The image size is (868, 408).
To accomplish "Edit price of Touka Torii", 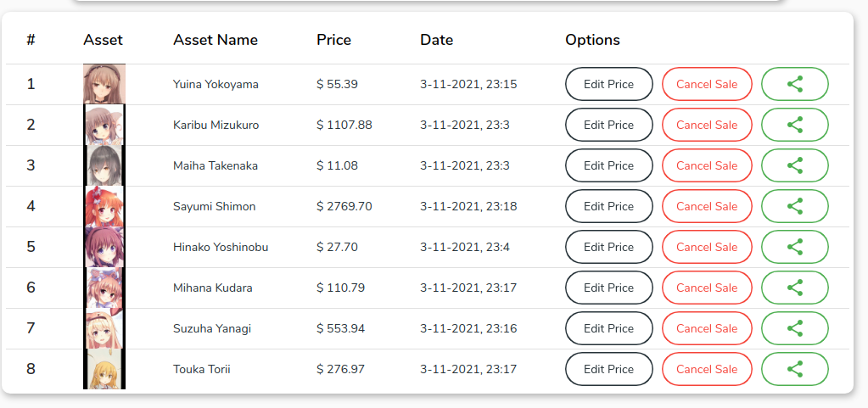I will click(608, 369).
